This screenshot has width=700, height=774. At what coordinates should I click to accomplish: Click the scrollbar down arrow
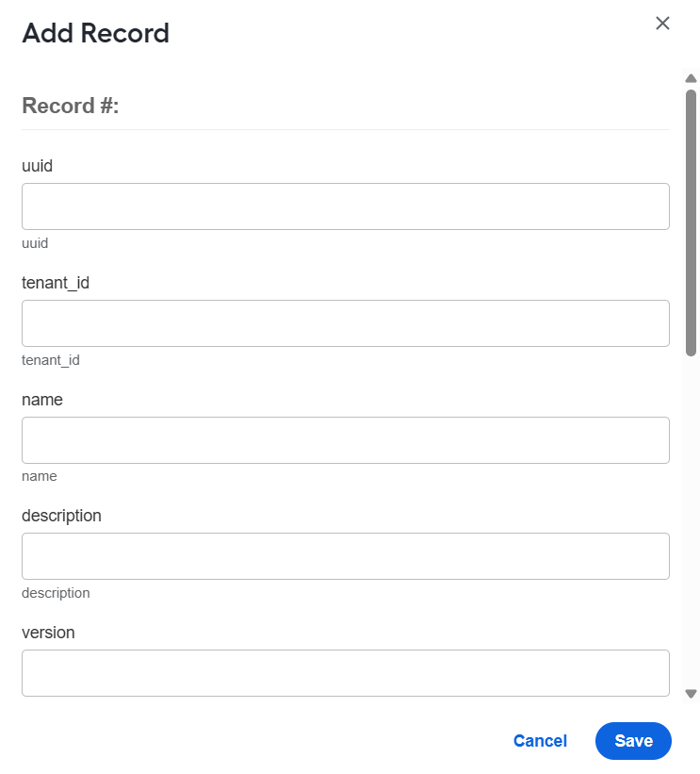691,694
